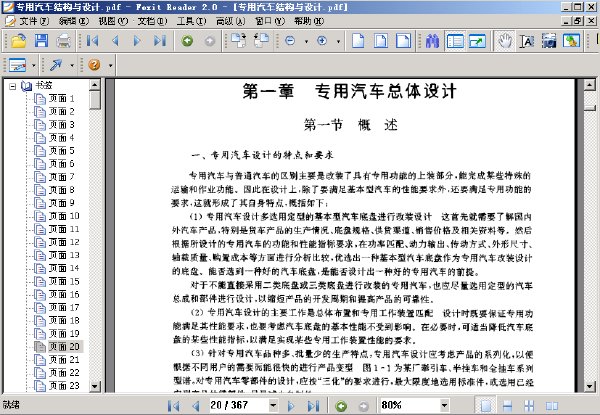The height and width of the screenshot is (415, 600).
Task: Select bookmark 页面 20
Action: [x=64, y=347]
